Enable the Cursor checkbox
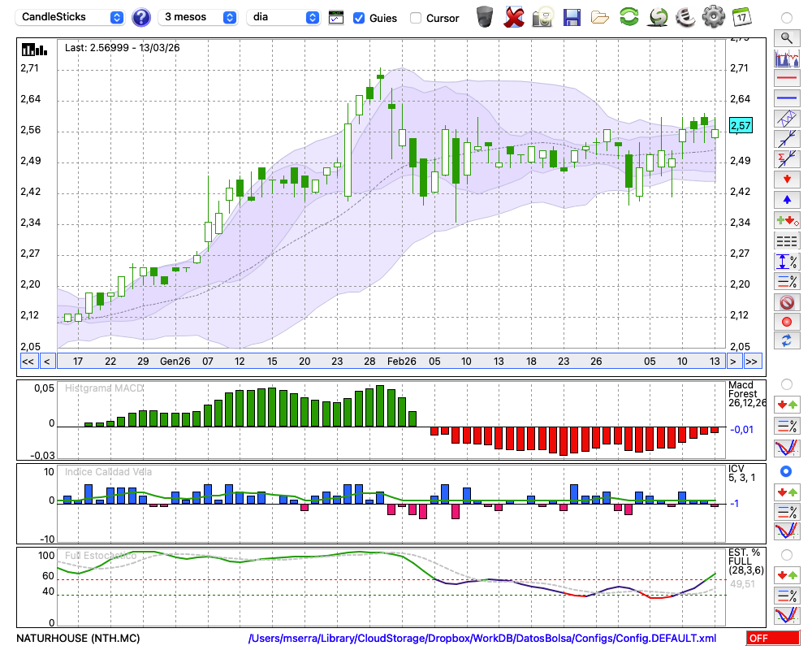Image resolution: width=812 pixels, height=650 pixels. (x=416, y=18)
